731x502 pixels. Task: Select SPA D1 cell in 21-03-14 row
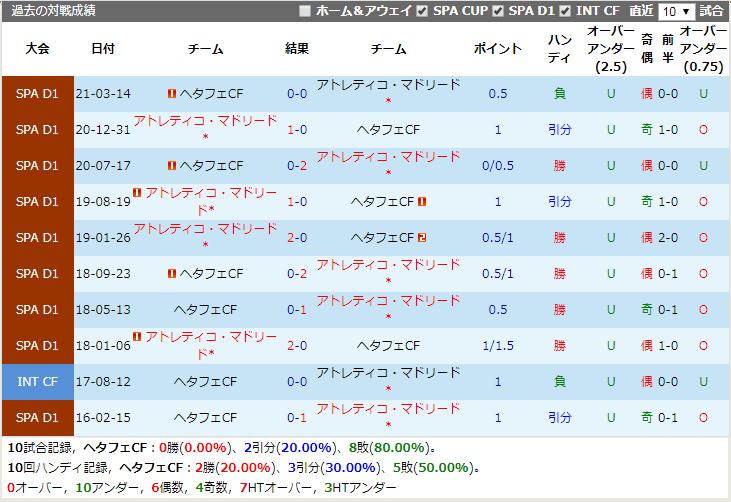click(x=38, y=94)
